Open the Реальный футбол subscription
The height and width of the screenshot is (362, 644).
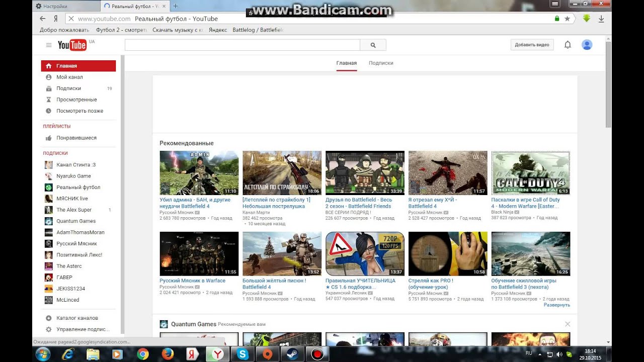click(78, 187)
